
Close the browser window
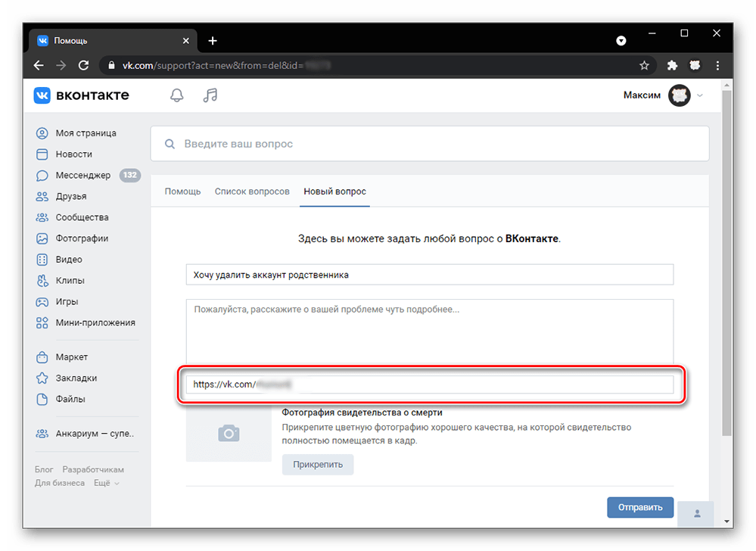(717, 33)
